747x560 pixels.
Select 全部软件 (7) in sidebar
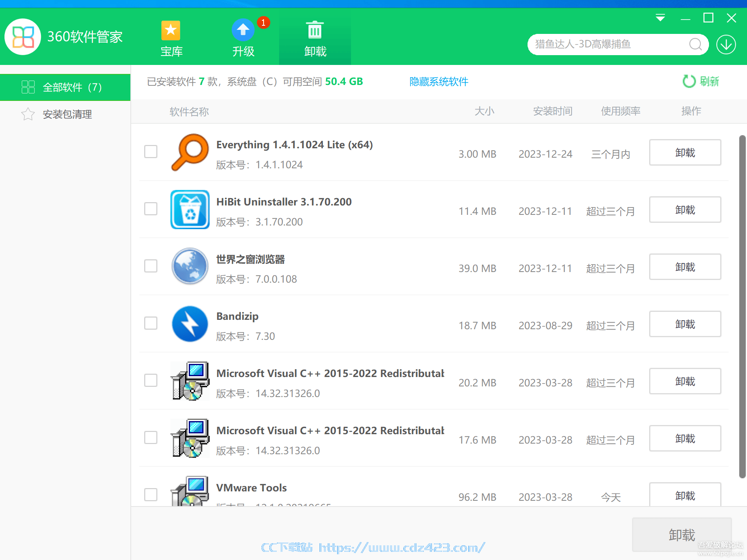click(x=65, y=87)
